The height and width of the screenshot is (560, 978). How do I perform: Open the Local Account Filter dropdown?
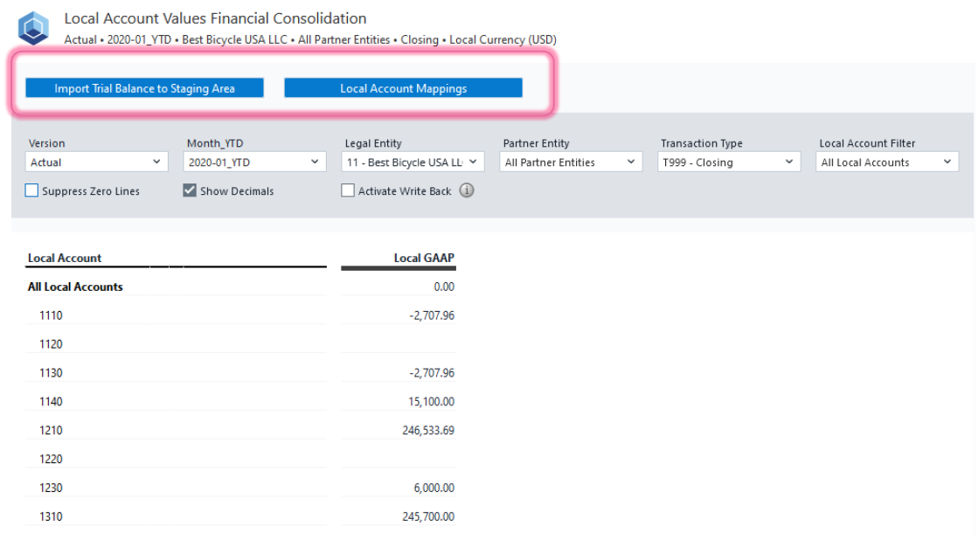pos(888,162)
